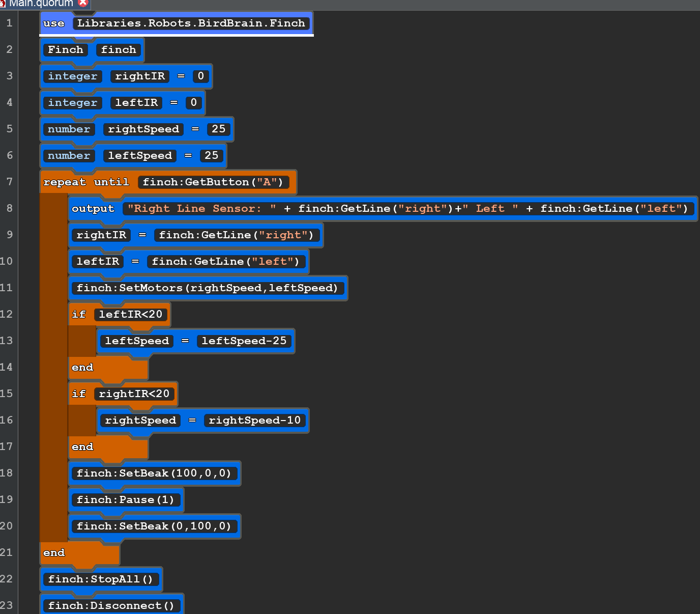The image size is (700, 614).
Task: Click the repeat until keyword block
Action: [86, 182]
